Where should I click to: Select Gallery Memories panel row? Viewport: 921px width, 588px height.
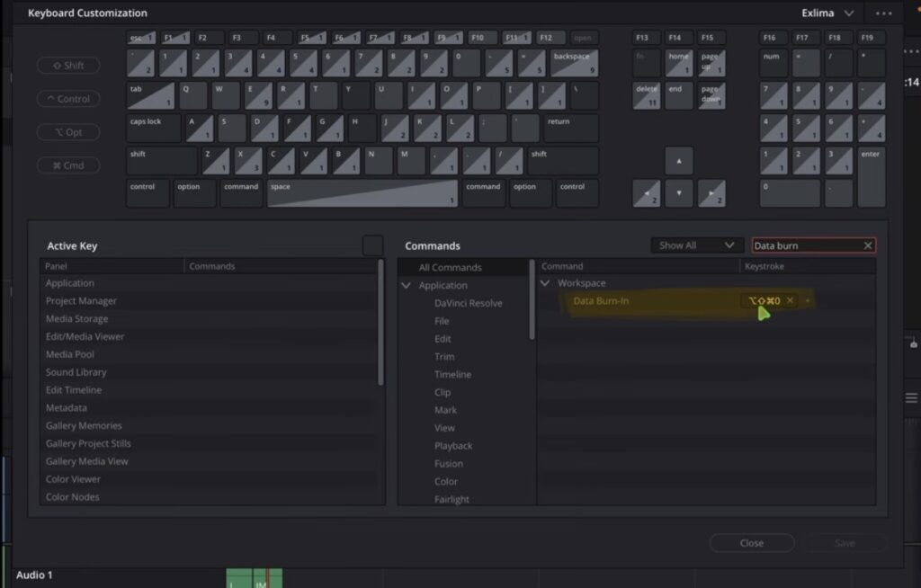209,425
